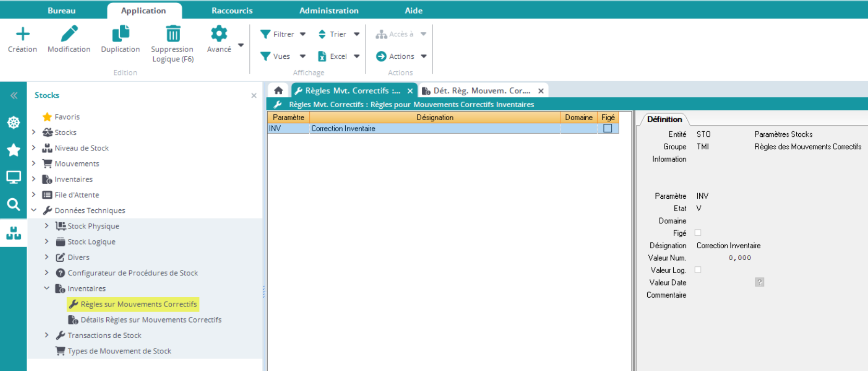868x371 pixels.
Task: Sort by Désignation column header
Action: 434,118
